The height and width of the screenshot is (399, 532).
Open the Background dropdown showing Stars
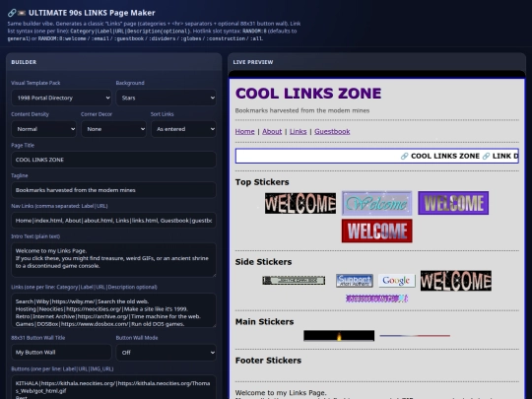pyautogui.click(x=166, y=98)
